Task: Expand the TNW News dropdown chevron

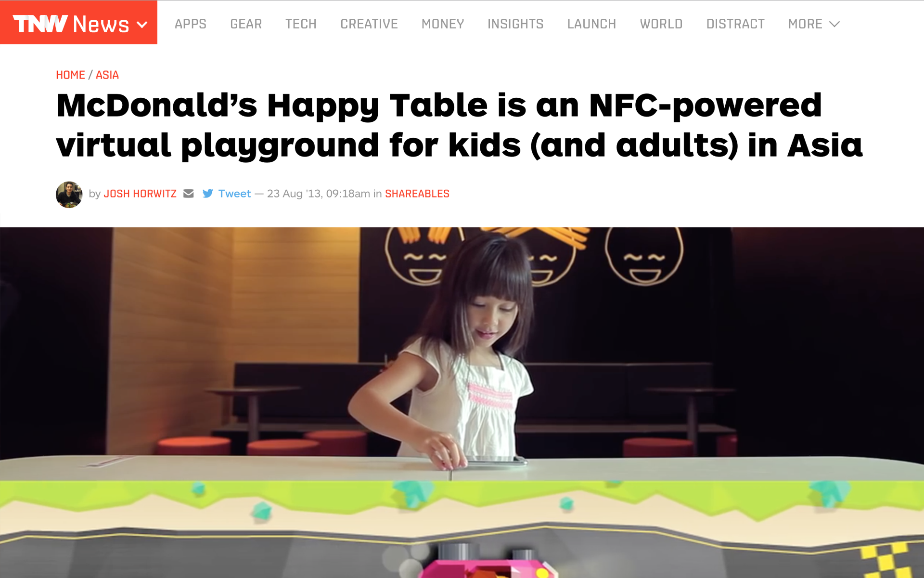Action: [x=142, y=25]
